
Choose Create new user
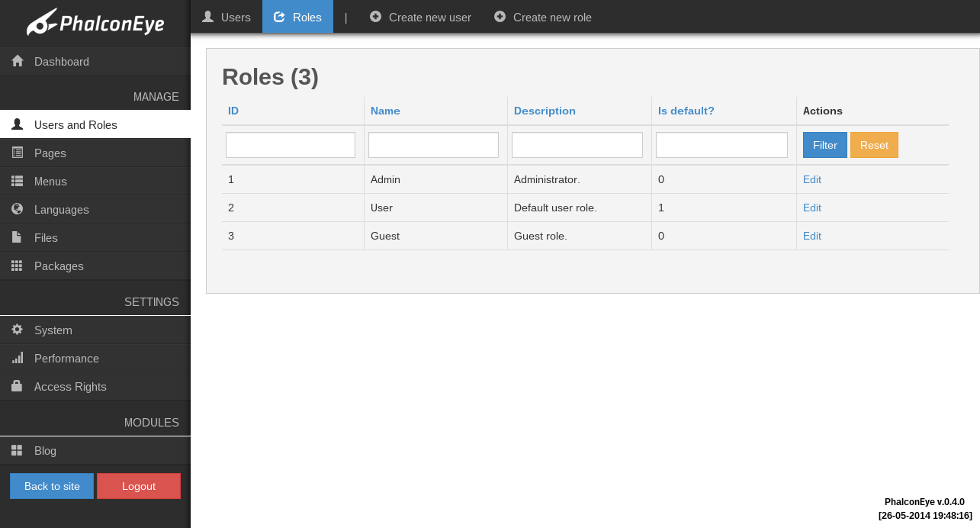420,17
